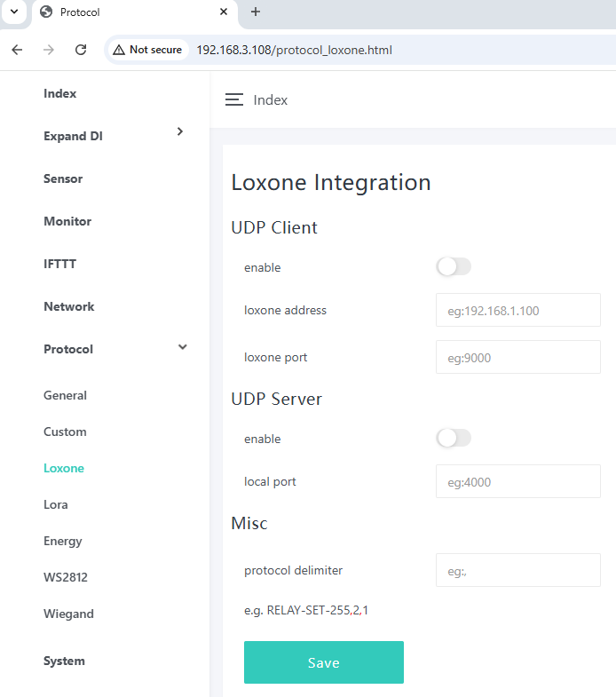Screen dimensions: 616x697
Task: Click the browser forward arrow
Action: coord(49,50)
